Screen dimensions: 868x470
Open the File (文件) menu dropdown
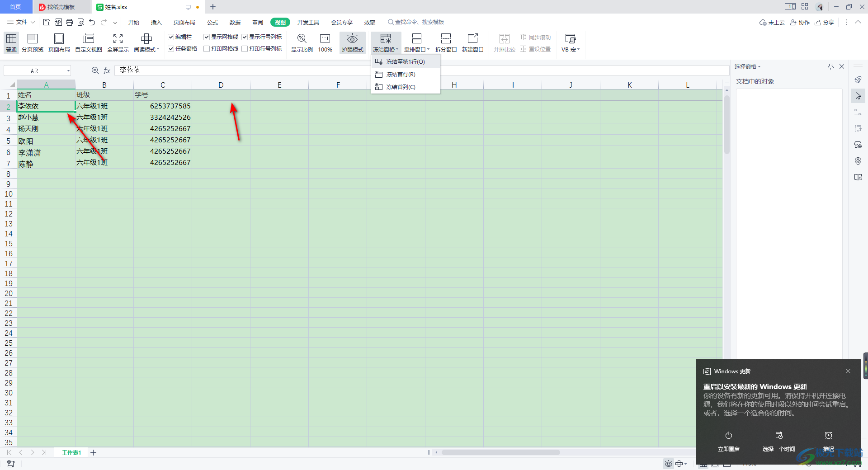pyautogui.click(x=21, y=22)
